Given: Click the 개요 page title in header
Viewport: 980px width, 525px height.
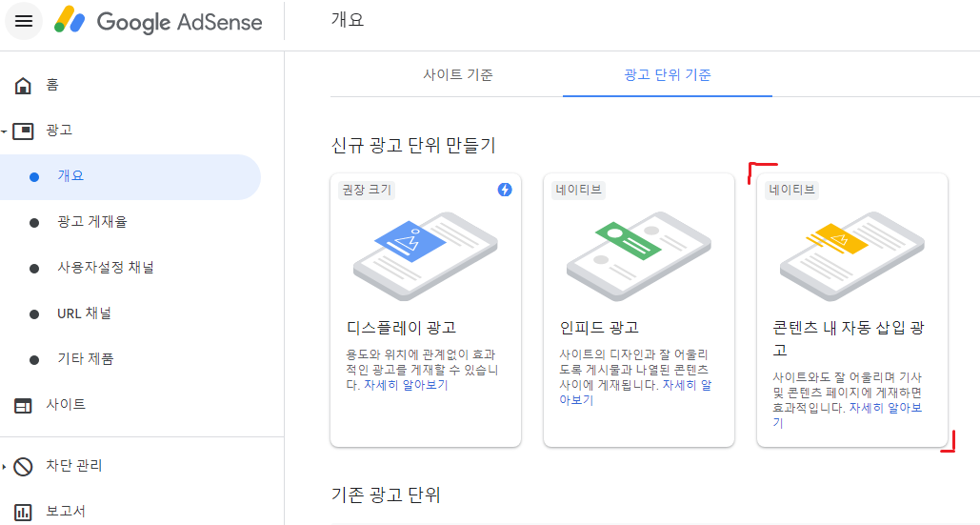Looking at the screenshot, I should 348,20.
